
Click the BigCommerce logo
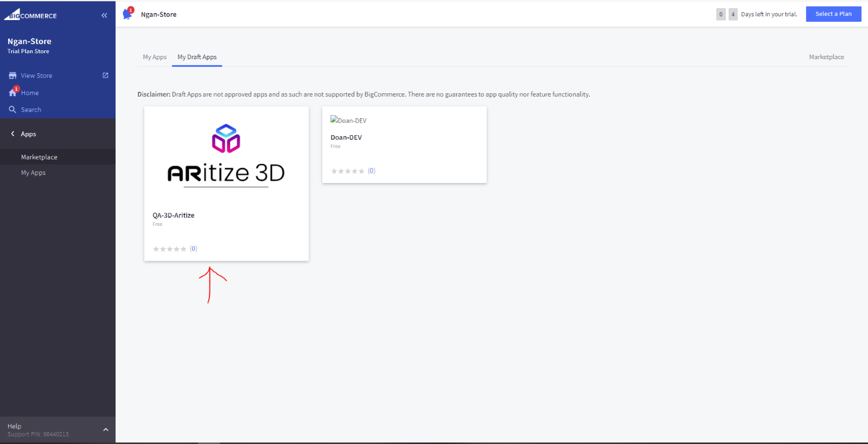click(x=30, y=15)
